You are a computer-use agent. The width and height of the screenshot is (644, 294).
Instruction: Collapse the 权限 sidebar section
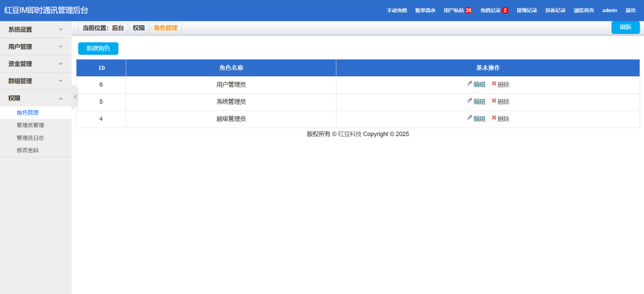(35, 98)
